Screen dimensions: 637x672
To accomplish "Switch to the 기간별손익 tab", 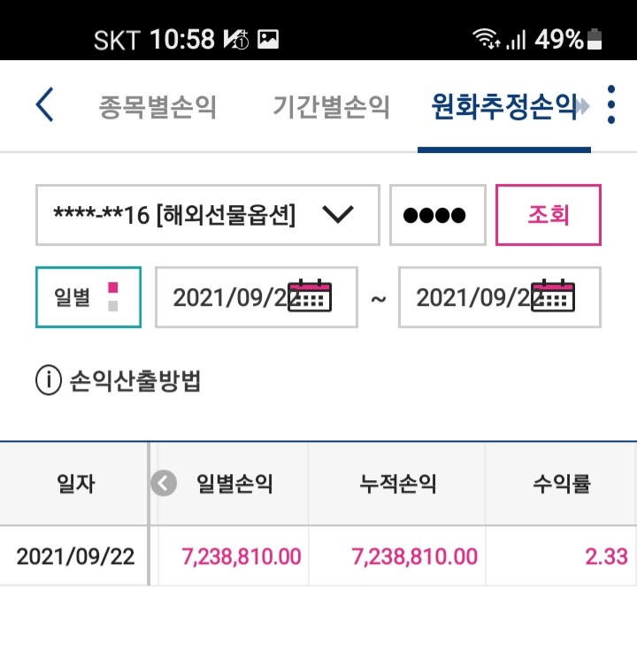I will [331, 107].
